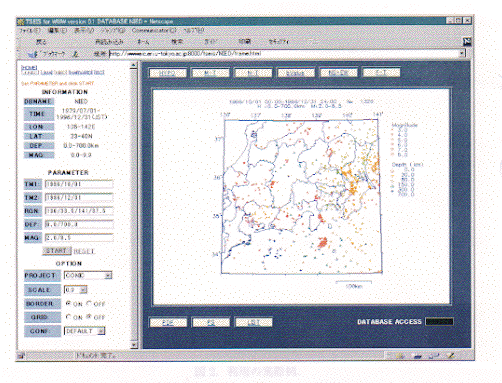Click the MAG parameter input field

click(79, 238)
